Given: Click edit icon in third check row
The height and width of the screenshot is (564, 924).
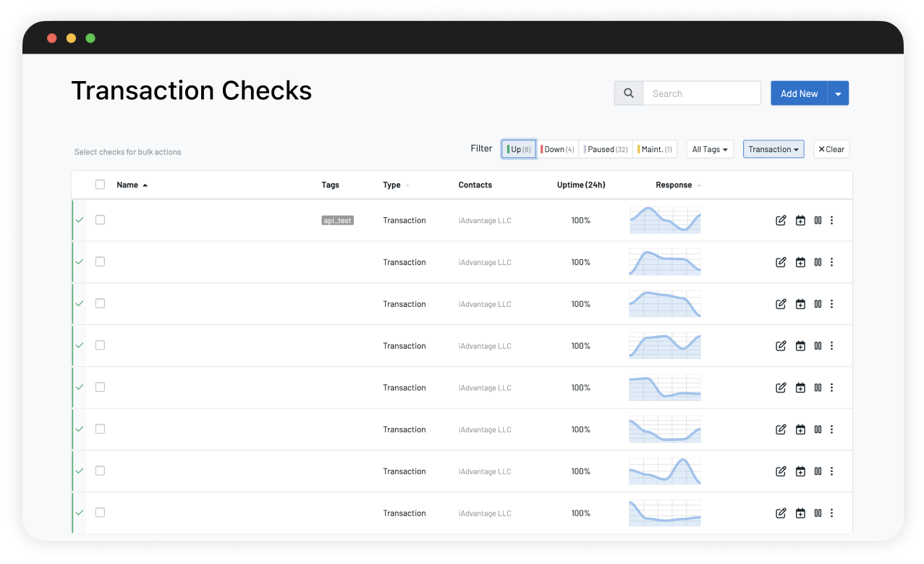Looking at the screenshot, I should (x=781, y=304).
